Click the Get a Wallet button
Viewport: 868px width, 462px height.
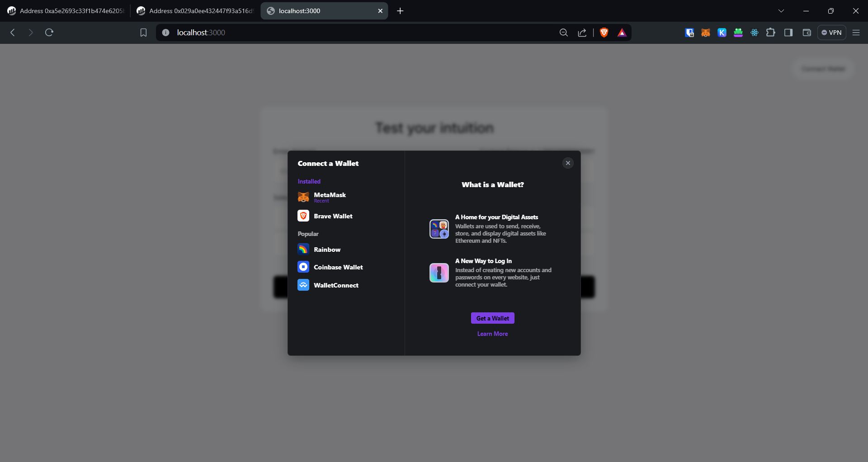[492, 318]
